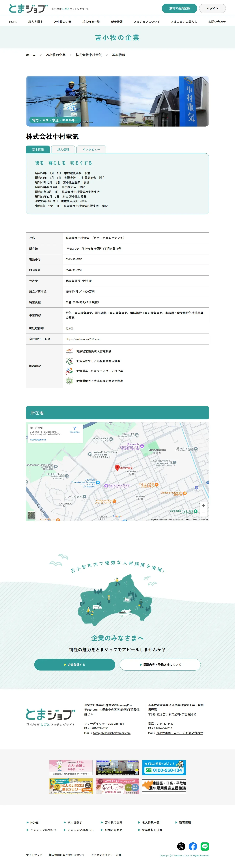Click the 企業登録する button
The height and width of the screenshot is (868, 235).
(x=74, y=664)
